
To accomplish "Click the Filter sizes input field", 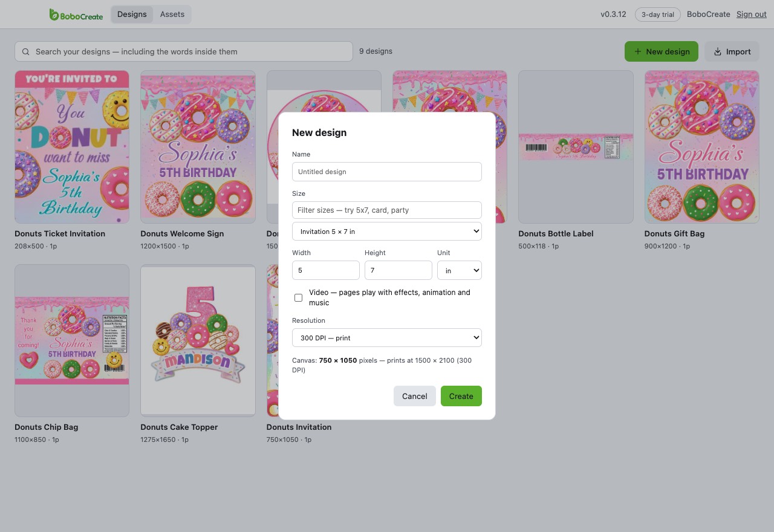I will (387, 210).
